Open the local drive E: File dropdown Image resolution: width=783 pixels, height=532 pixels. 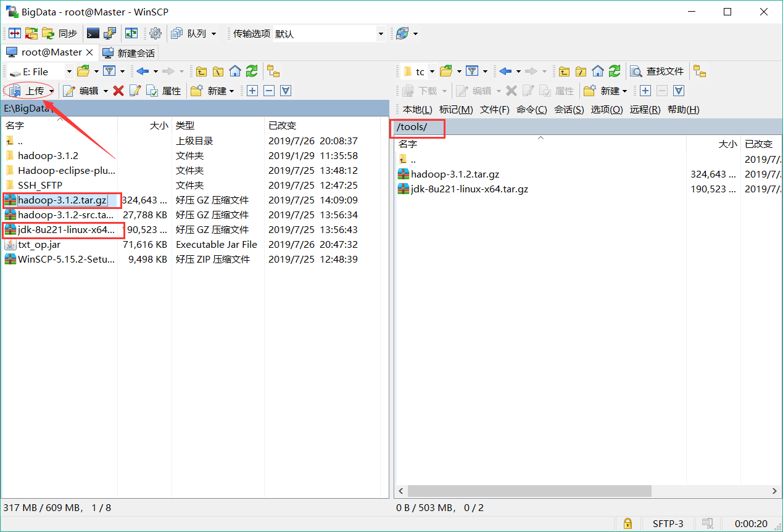41,72
